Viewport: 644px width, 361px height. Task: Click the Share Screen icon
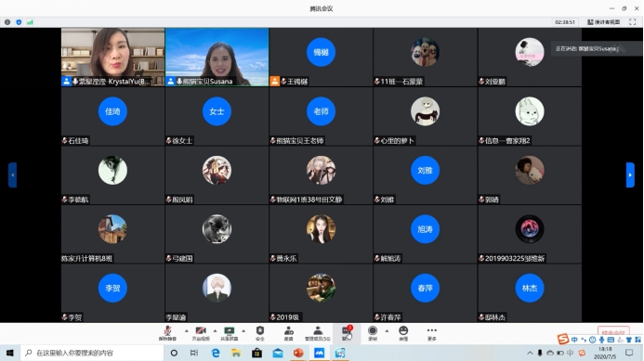click(x=230, y=333)
